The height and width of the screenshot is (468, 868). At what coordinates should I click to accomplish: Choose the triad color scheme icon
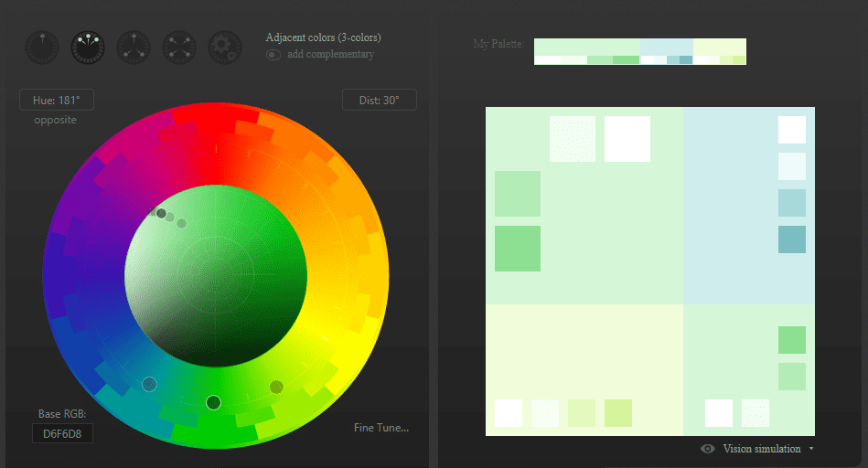point(134,48)
